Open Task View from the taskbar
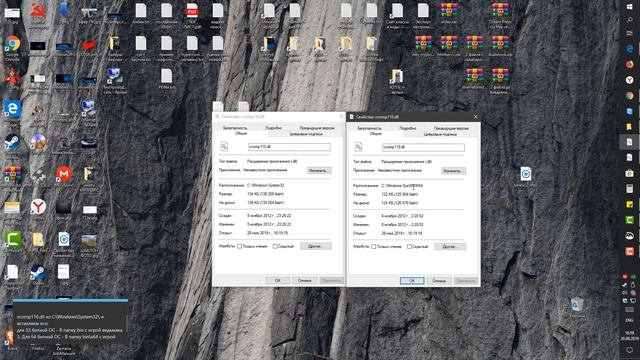 629,33
